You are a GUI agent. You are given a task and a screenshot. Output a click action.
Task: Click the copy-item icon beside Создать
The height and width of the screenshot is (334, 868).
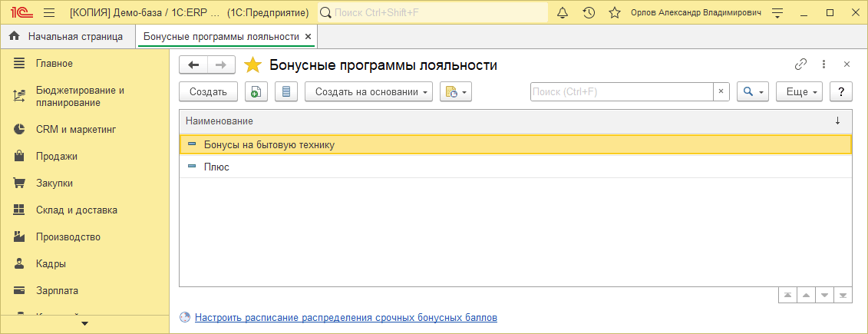point(256,92)
